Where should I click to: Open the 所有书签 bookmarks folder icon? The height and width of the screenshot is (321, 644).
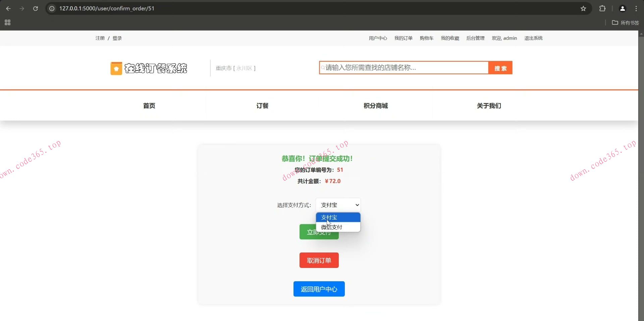(x=615, y=22)
